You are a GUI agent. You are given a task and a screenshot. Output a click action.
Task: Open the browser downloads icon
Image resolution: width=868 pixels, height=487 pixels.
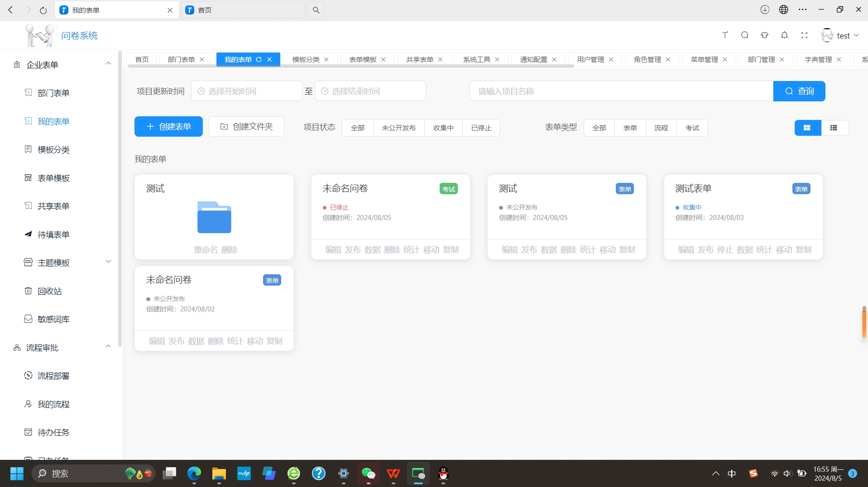coord(765,10)
